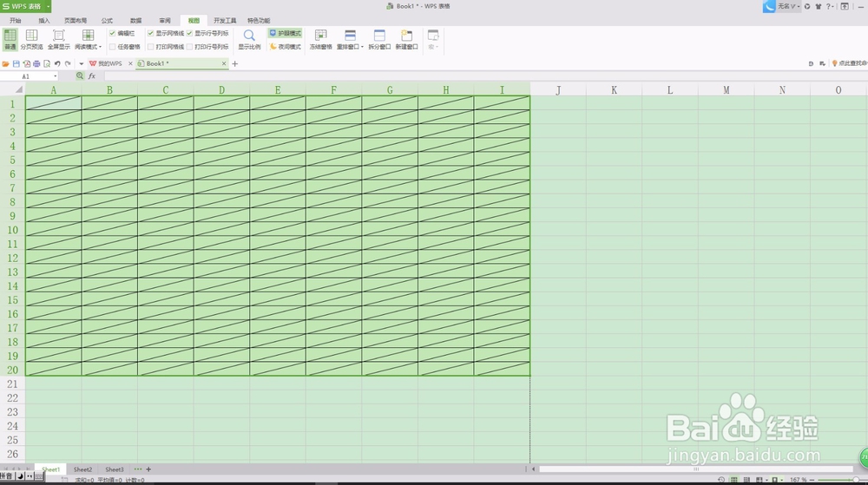Open the 开发工具 ribbon tab
The height and width of the screenshot is (485, 868).
(x=225, y=21)
